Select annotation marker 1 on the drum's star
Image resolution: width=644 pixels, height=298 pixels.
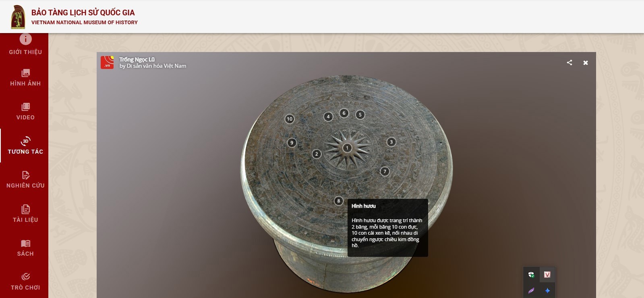(x=347, y=148)
